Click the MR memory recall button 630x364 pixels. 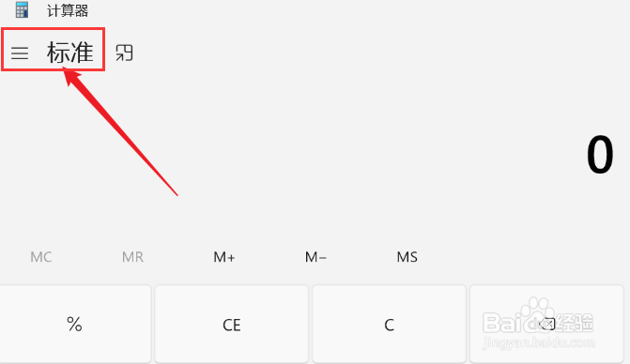pos(132,257)
